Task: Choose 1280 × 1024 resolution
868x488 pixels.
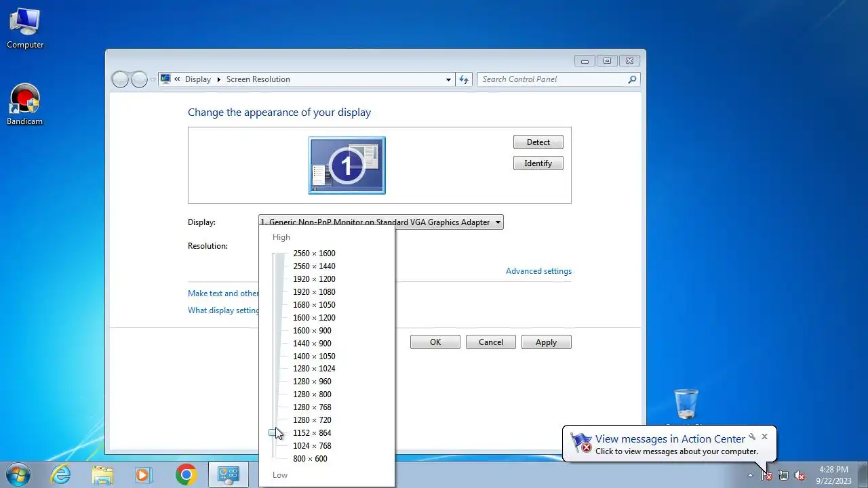Action: click(314, 369)
